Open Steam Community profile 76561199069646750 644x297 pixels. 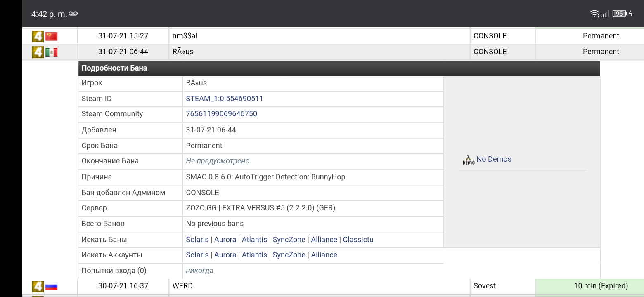(x=221, y=114)
